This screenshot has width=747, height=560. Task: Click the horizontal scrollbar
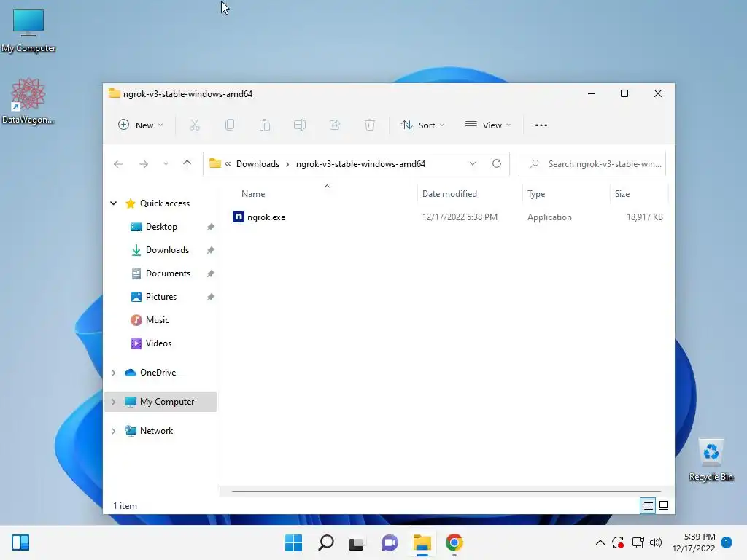point(446,491)
